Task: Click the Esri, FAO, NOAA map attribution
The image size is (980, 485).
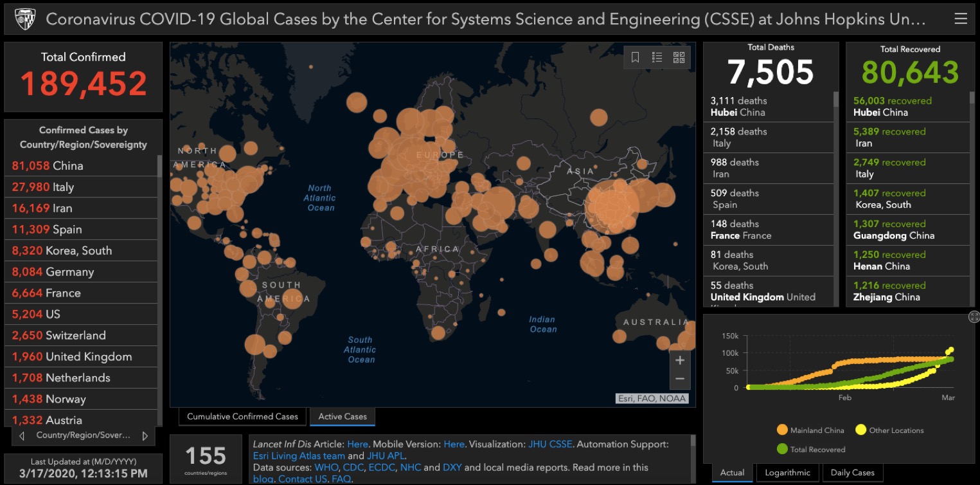Action: click(x=652, y=398)
